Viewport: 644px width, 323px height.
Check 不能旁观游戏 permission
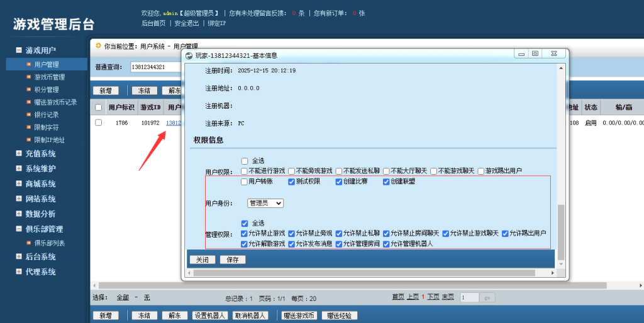[292, 171]
